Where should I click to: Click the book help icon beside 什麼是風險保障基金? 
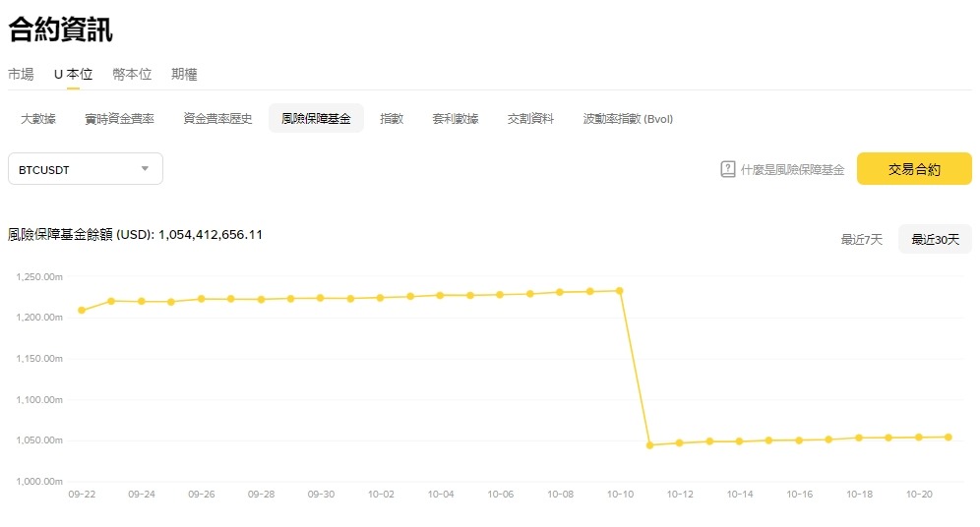728,169
